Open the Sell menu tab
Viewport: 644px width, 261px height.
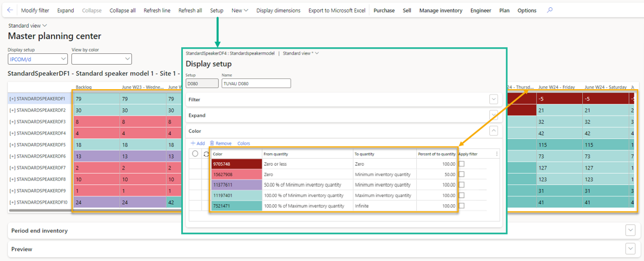[x=407, y=11]
